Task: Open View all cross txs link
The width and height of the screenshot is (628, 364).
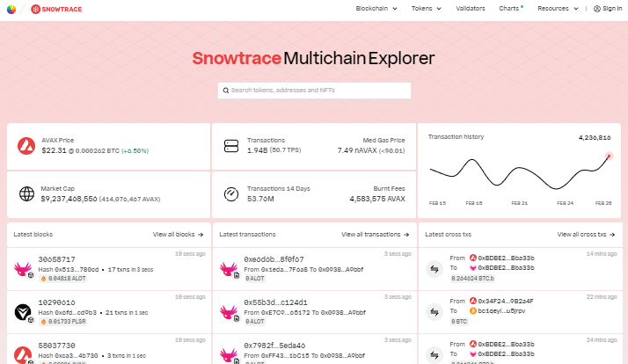Action: (x=586, y=234)
